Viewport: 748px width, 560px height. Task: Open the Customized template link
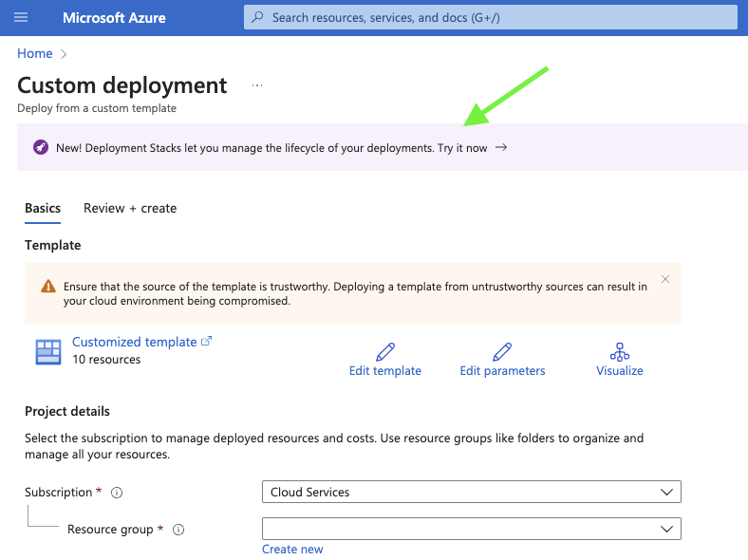coord(134,342)
